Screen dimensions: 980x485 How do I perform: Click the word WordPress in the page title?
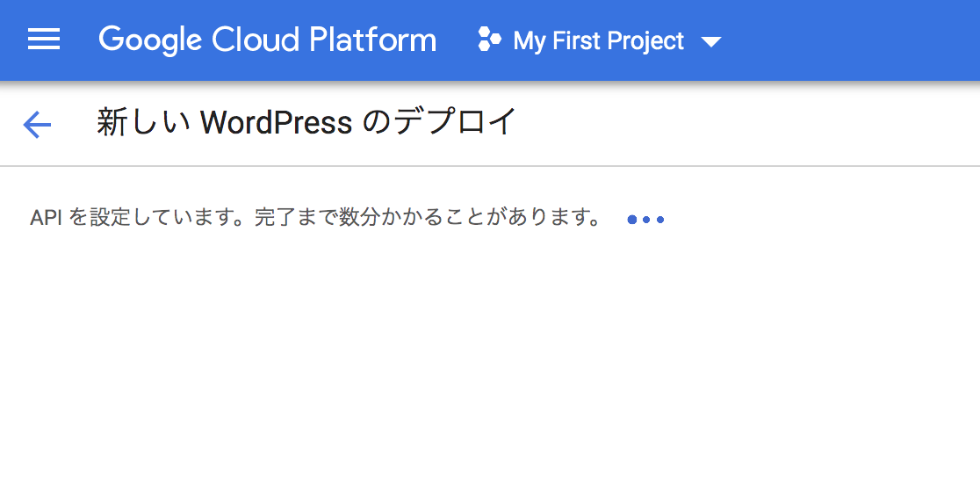(x=277, y=123)
